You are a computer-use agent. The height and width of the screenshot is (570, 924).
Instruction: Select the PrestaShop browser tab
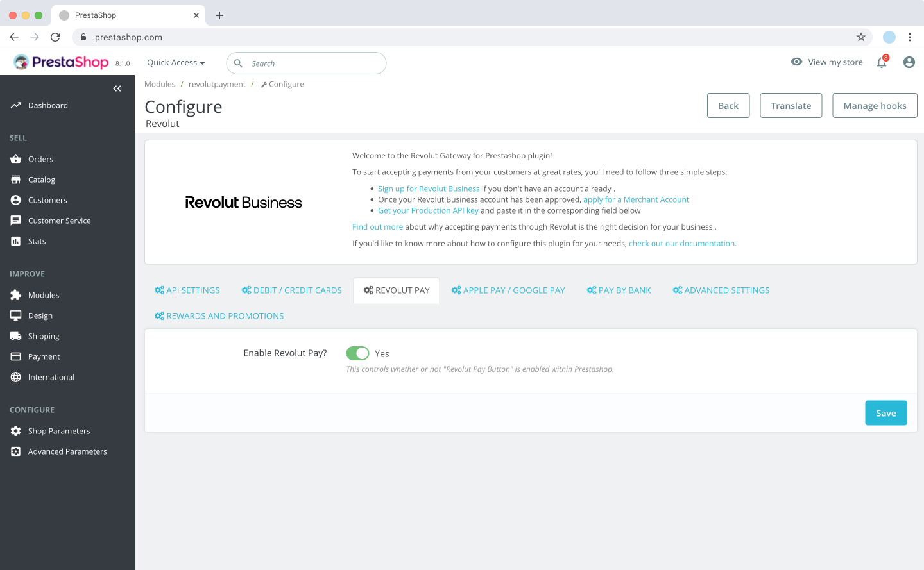click(x=128, y=15)
